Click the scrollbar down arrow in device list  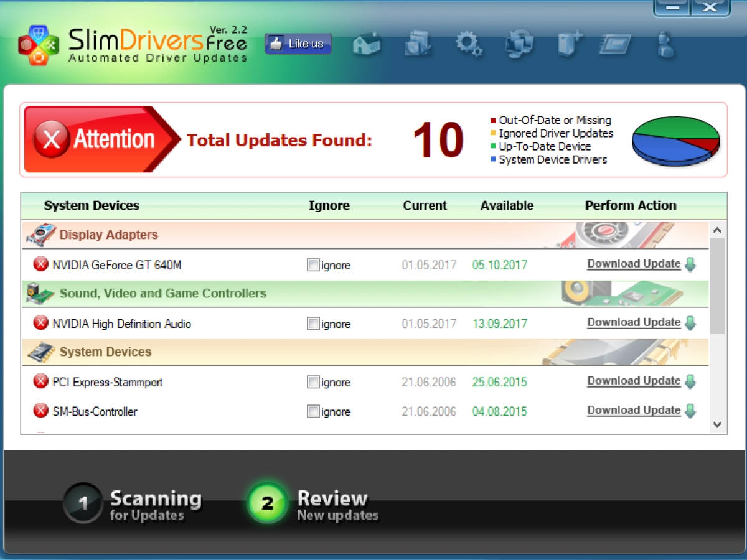[717, 424]
